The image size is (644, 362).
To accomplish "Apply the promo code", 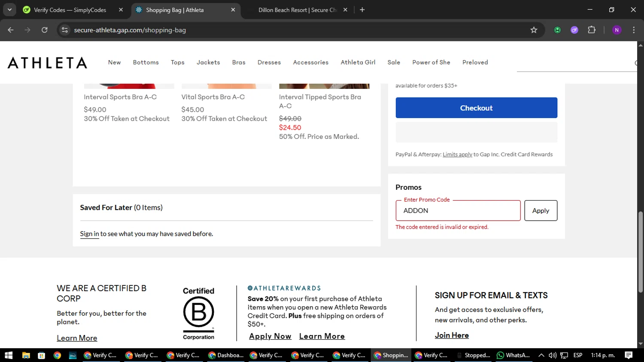I will [x=541, y=210].
